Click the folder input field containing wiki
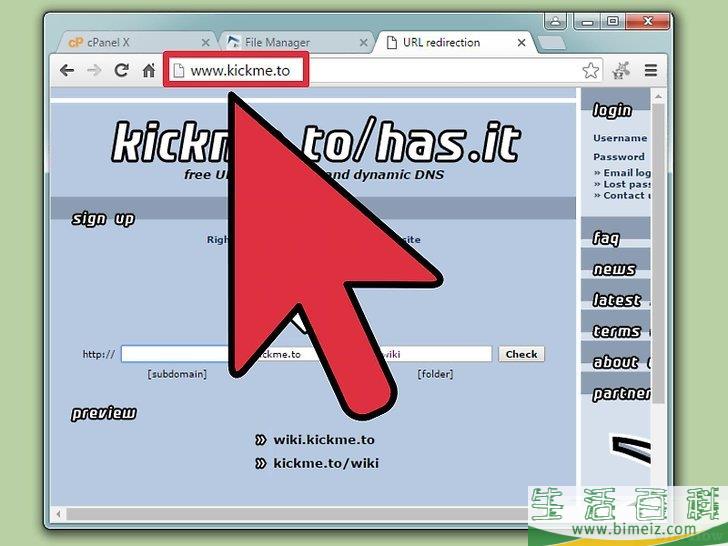Image resolution: width=728 pixels, height=546 pixels. click(x=436, y=354)
